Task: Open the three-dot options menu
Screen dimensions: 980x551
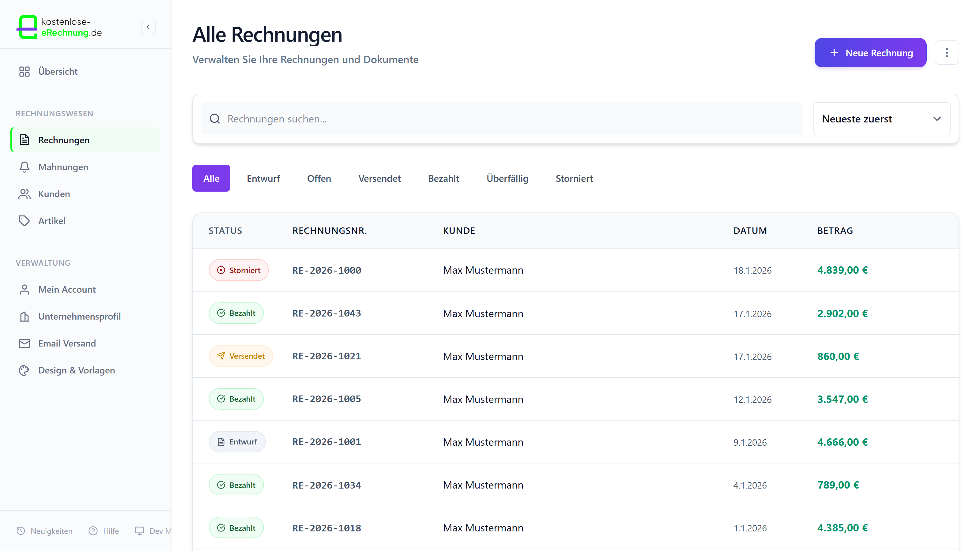Action: click(947, 53)
